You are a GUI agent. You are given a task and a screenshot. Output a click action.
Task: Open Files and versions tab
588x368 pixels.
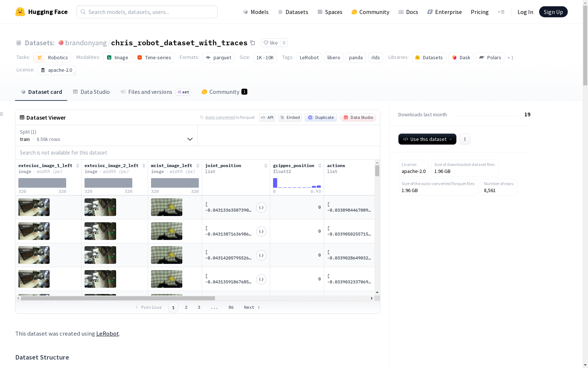pyautogui.click(x=155, y=92)
